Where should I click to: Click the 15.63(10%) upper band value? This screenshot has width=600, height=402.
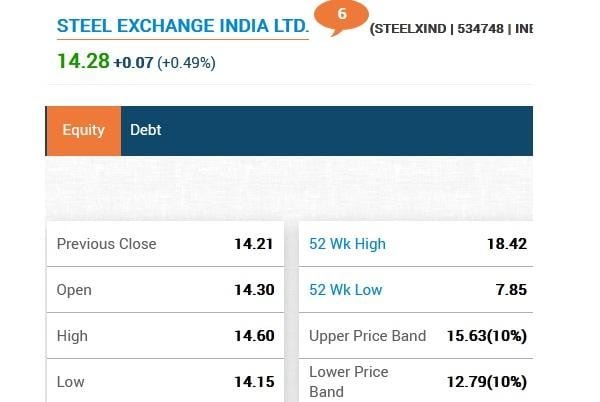click(486, 336)
